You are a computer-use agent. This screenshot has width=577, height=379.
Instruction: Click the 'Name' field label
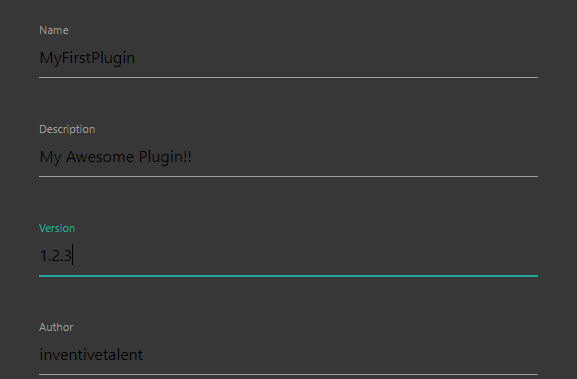[54, 30]
